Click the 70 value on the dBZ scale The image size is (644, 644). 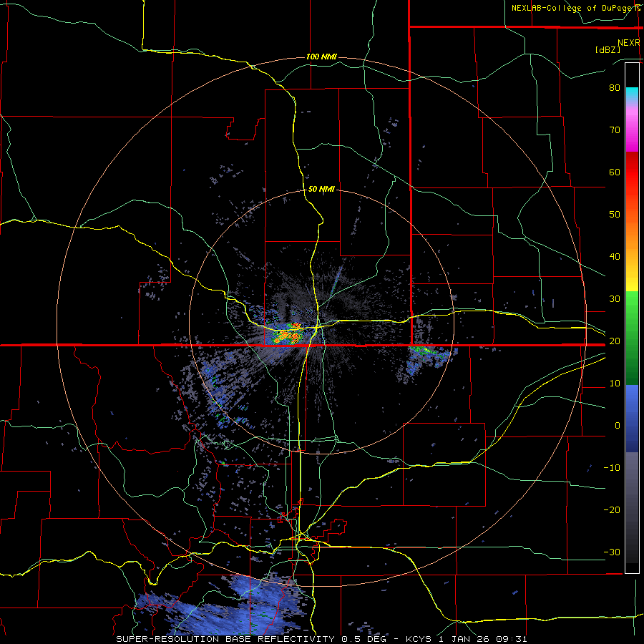(615, 130)
